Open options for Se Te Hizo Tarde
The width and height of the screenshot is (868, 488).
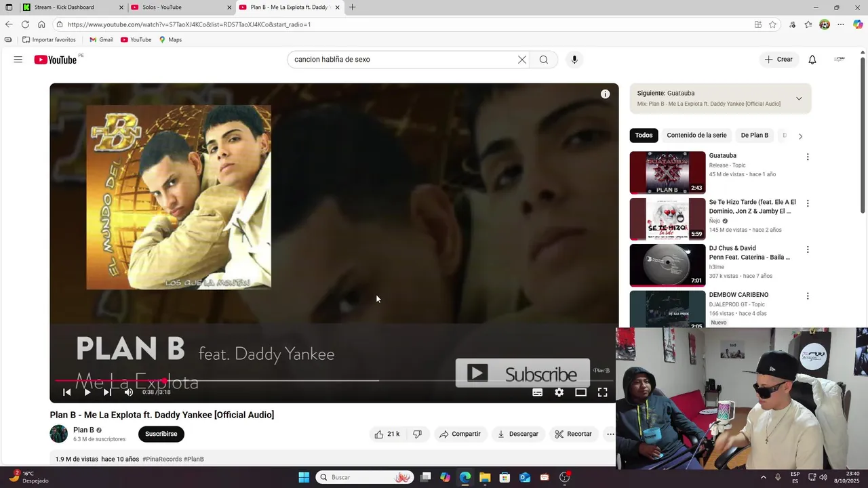pos(808,203)
